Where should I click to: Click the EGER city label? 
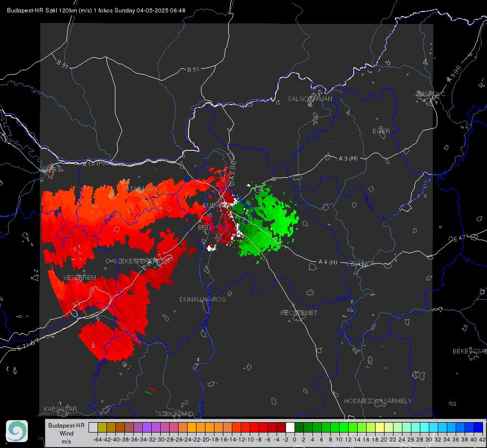[x=381, y=131]
